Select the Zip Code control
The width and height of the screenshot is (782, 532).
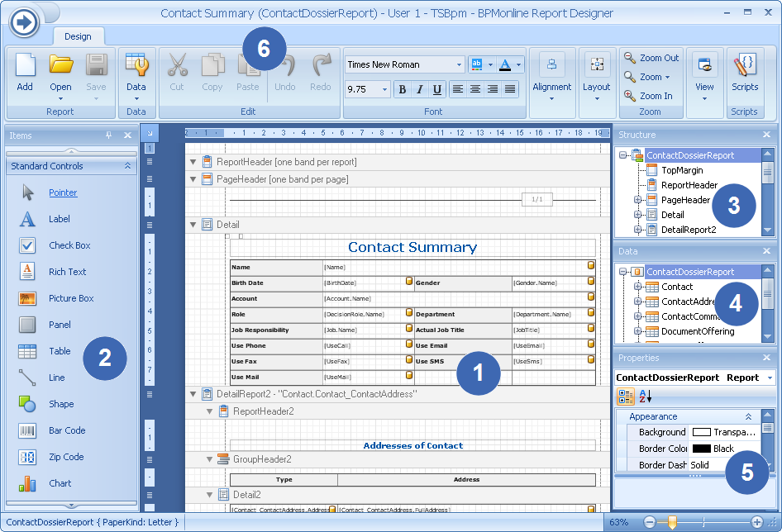(28, 457)
